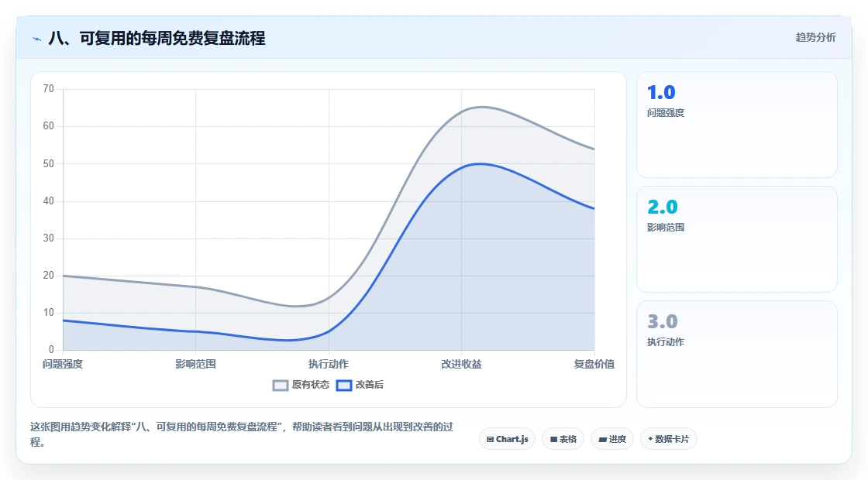Click the gray 原有状态 legend color box
The height and width of the screenshot is (480, 868).
pyautogui.click(x=281, y=386)
